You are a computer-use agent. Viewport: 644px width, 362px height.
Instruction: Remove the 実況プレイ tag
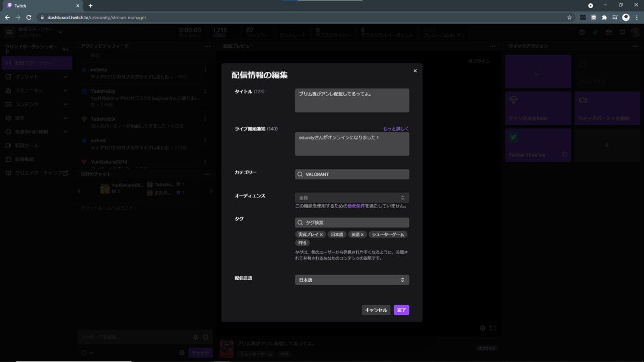(x=321, y=234)
